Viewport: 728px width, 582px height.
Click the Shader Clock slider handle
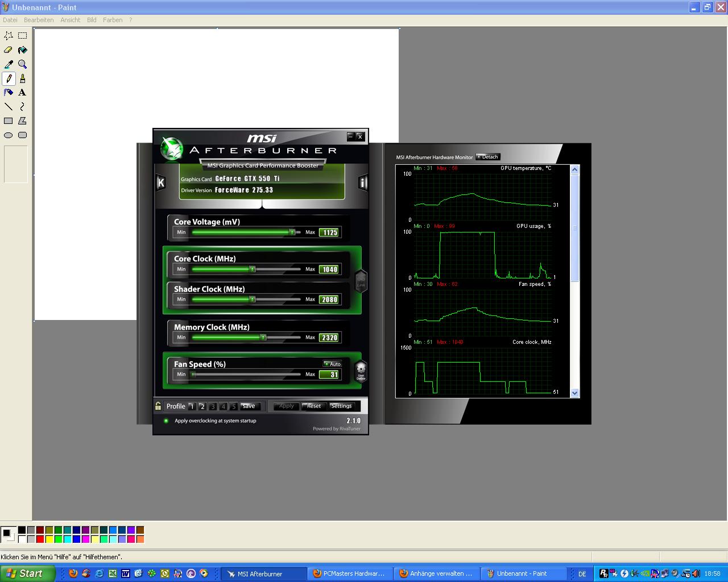pyautogui.click(x=253, y=300)
